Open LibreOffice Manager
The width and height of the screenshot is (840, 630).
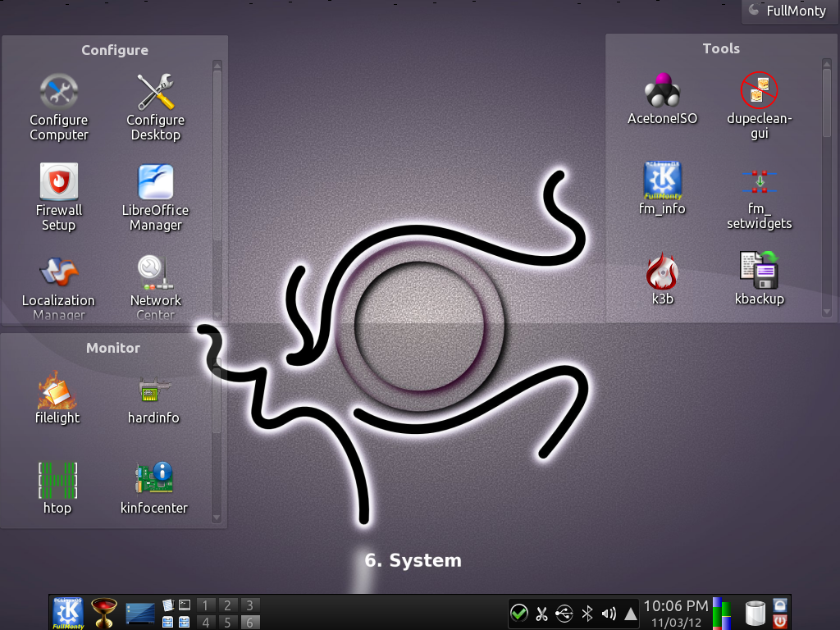click(155, 197)
